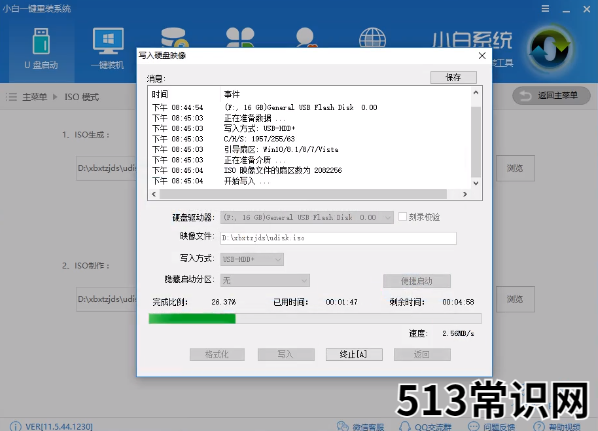Click the 主菜单 breadcrumb item

[34, 97]
